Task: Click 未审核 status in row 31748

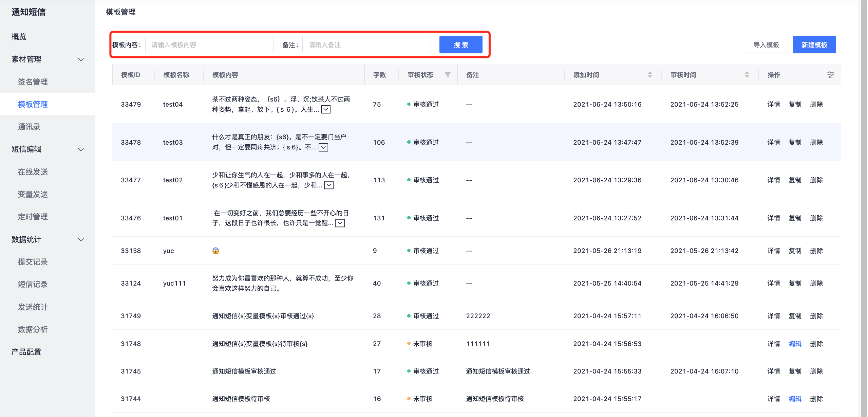Action: coord(423,344)
